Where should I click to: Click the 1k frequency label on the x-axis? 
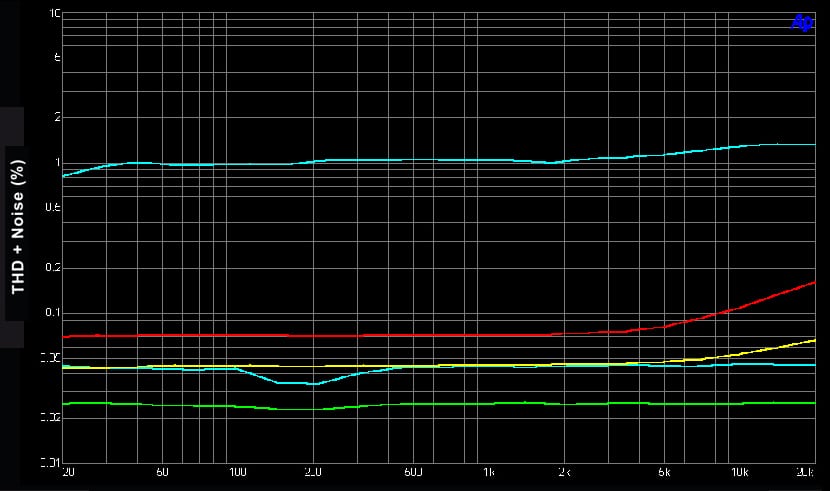(488, 471)
